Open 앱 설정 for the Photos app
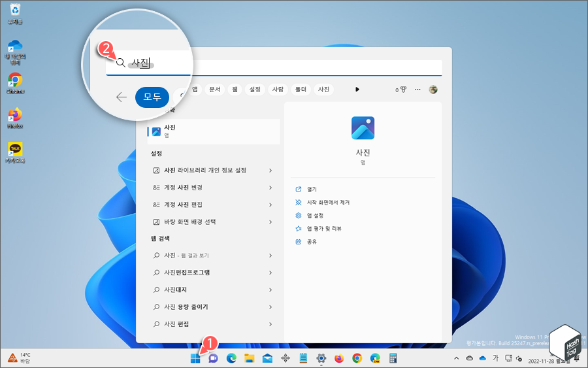 (x=310, y=216)
